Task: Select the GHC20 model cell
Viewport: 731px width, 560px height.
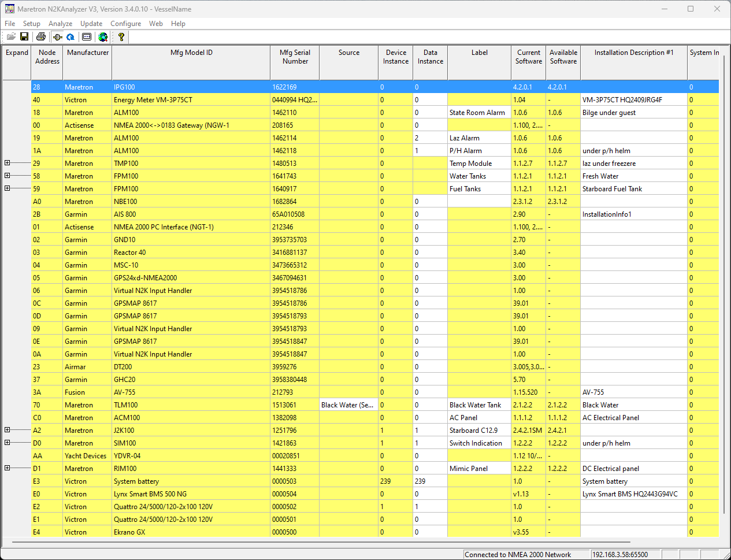Action: click(x=191, y=380)
